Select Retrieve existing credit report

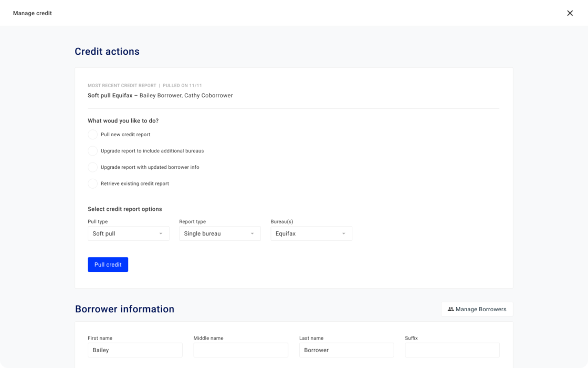92,183
